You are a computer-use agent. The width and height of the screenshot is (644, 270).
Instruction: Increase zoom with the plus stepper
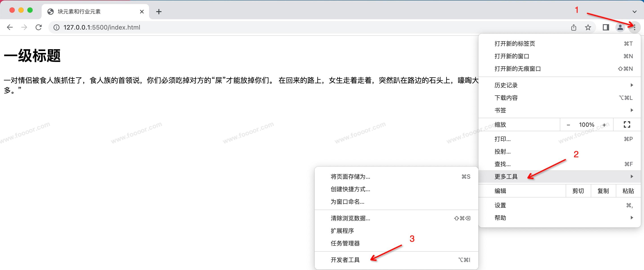coord(604,125)
